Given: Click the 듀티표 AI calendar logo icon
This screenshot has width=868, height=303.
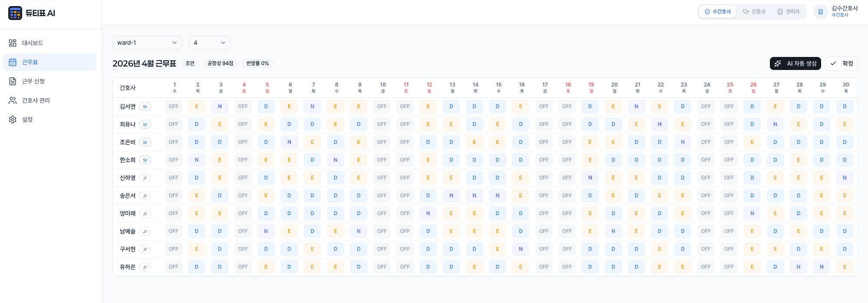Looking at the screenshot, I should pos(15,13).
